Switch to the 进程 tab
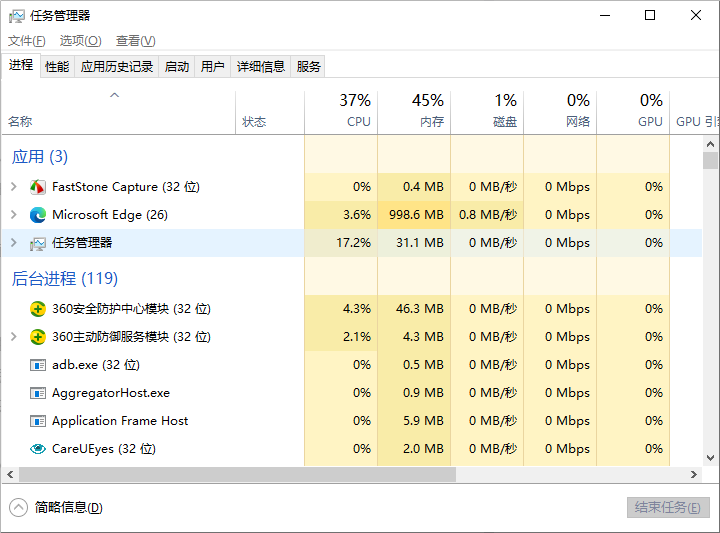 21,65
